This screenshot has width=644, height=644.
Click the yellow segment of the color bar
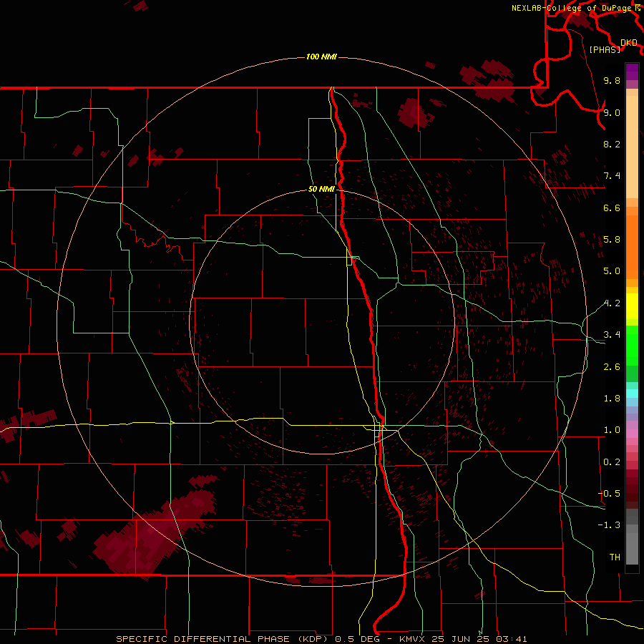point(632,306)
